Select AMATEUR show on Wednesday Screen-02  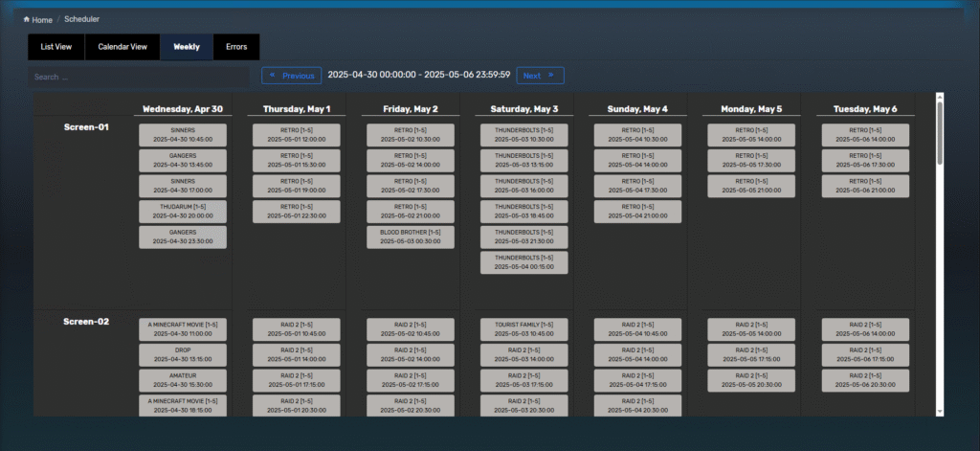click(x=183, y=381)
